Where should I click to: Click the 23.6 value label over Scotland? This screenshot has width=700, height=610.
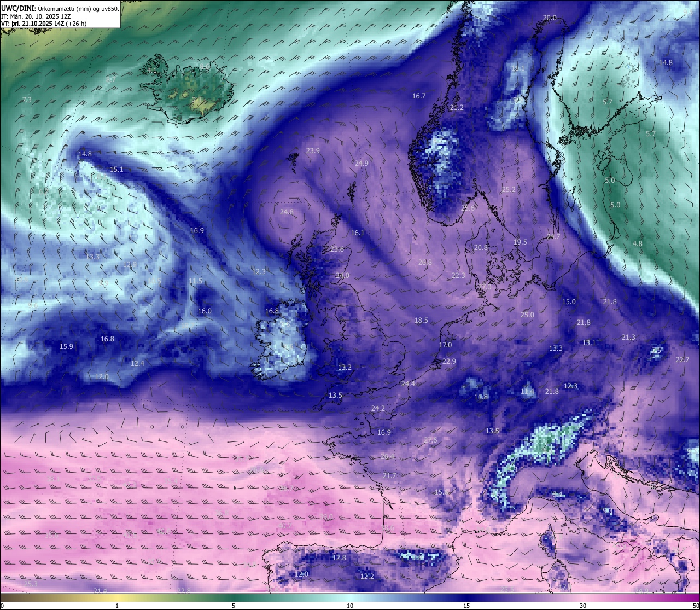[337, 249]
